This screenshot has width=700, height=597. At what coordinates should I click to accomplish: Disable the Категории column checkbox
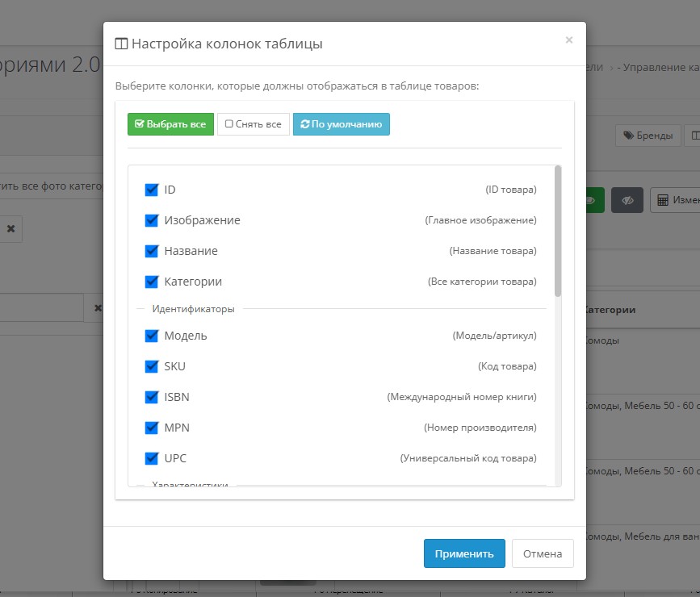pos(151,282)
